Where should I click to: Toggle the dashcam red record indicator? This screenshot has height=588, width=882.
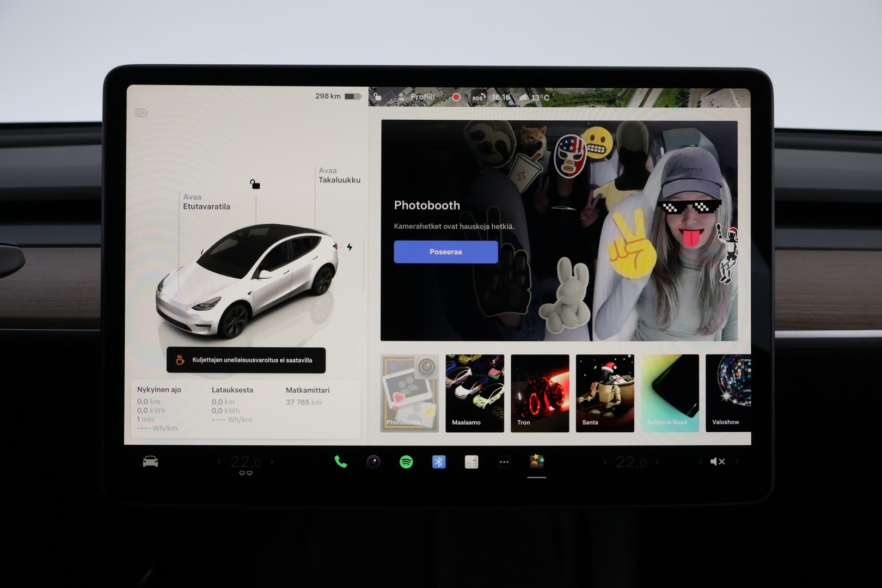(456, 97)
